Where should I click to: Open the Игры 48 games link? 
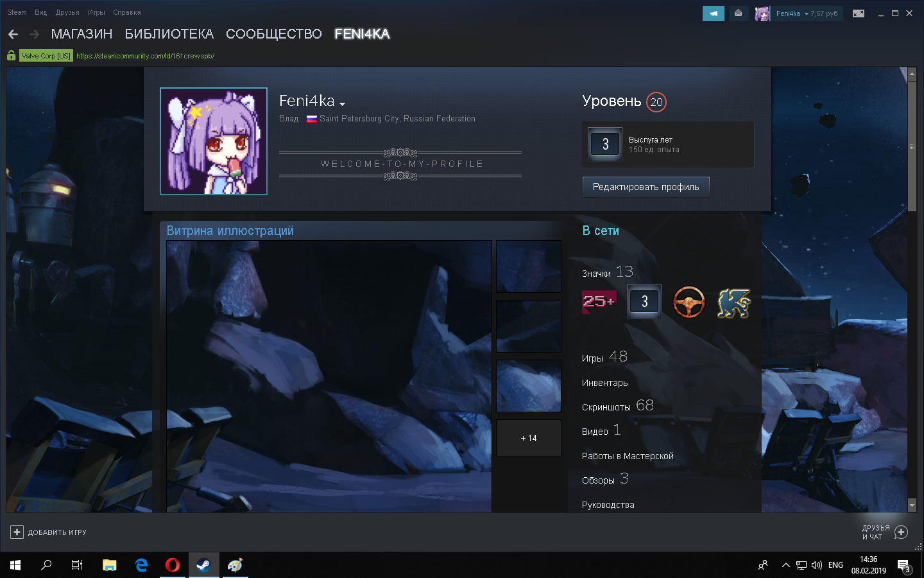tap(604, 357)
